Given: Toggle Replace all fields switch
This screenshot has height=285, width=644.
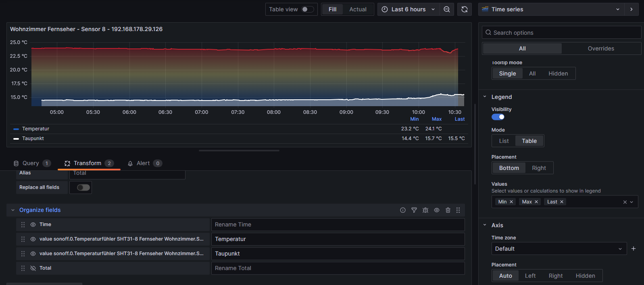Looking at the screenshot, I should point(83,187).
